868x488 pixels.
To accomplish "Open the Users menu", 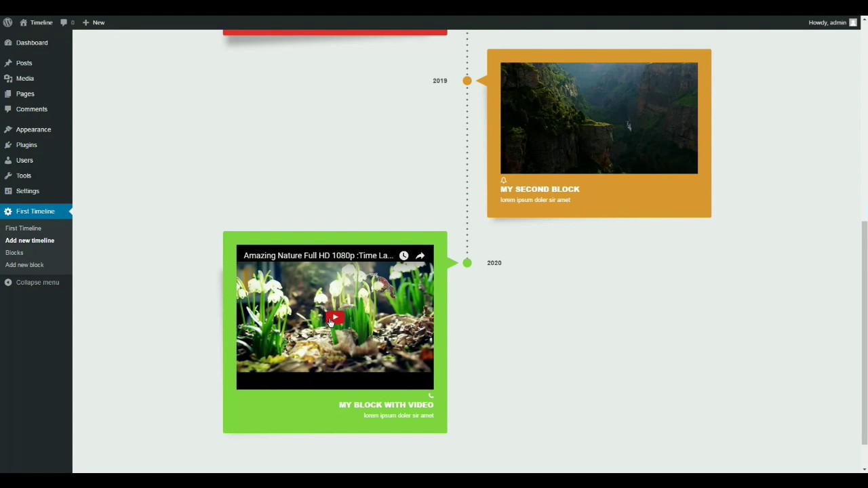I will pos(24,160).
